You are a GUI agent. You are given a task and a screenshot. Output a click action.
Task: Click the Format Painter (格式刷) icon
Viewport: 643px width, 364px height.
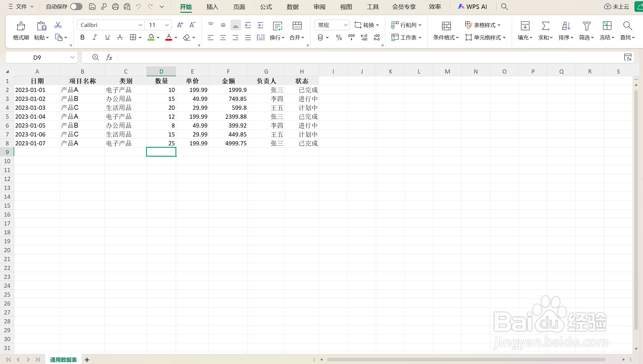coord(21,26)
